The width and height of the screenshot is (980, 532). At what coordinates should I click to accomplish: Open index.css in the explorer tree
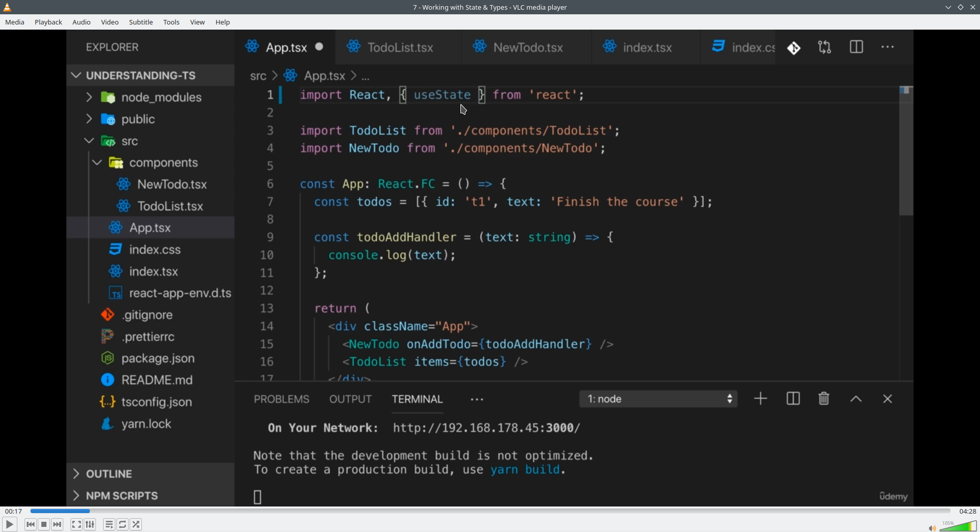151,250
